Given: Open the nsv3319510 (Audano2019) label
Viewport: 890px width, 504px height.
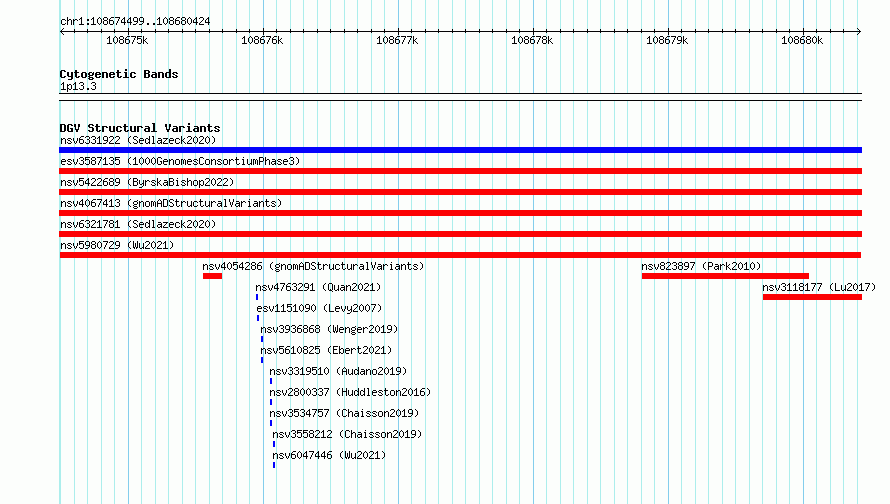Looking at the screenshot, I should click(338, 371).
